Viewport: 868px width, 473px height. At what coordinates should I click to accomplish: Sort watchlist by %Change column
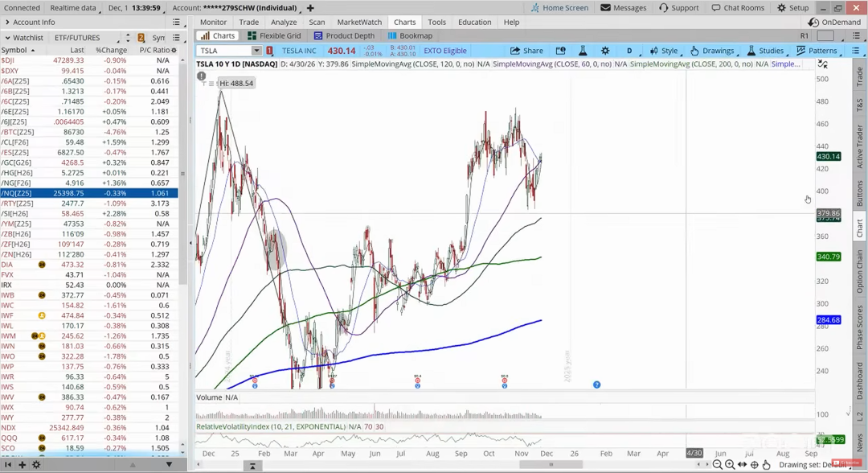point(111,50)
